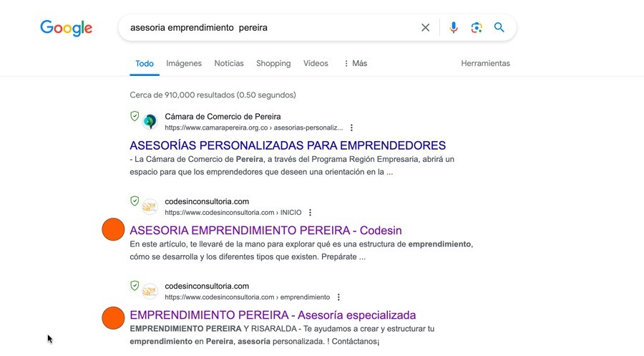Open the three-dot menu for the emprendimiento result

[338, 297]
